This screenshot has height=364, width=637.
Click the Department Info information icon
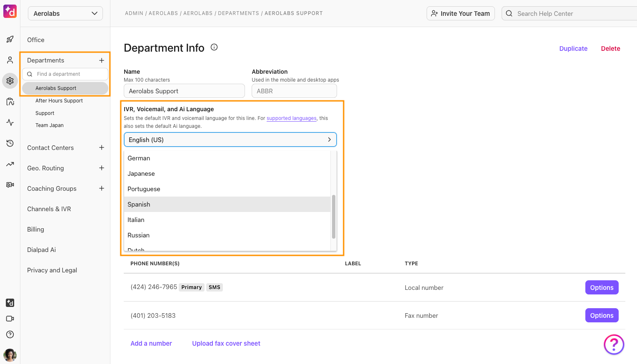214,47
